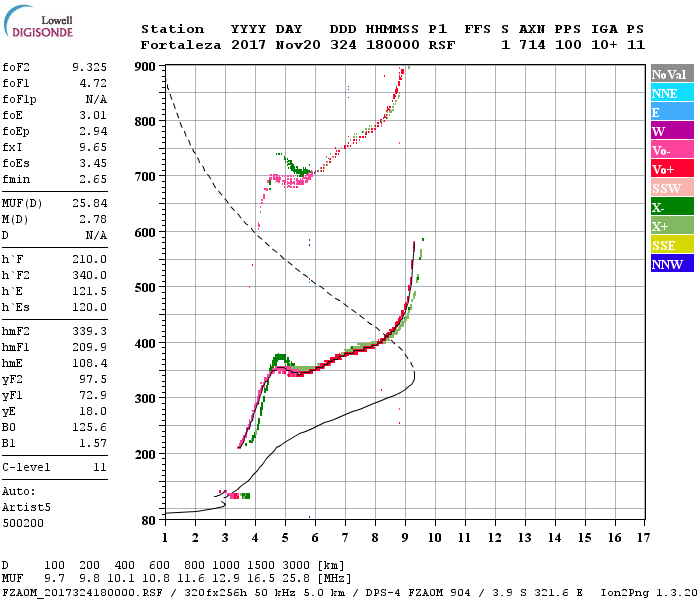The width and height of the screenshot is (700, 600).
Task: Select the X- dark green legend swatch
Action: click(x=672, y=206)
